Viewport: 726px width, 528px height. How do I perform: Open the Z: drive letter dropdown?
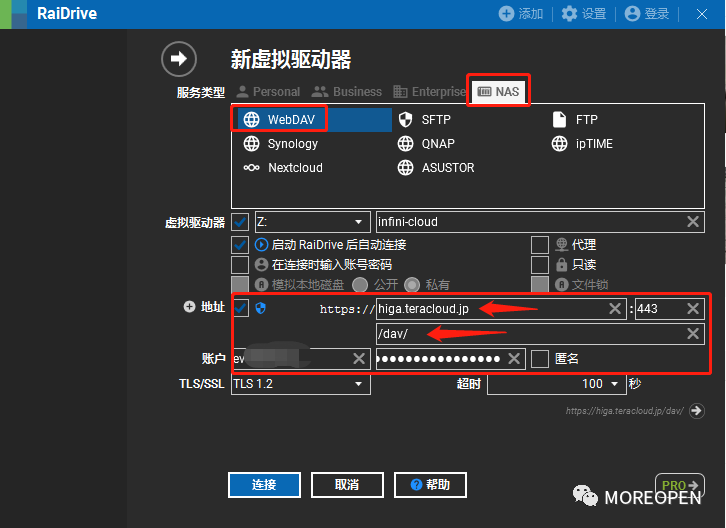(x=313, y=222)
